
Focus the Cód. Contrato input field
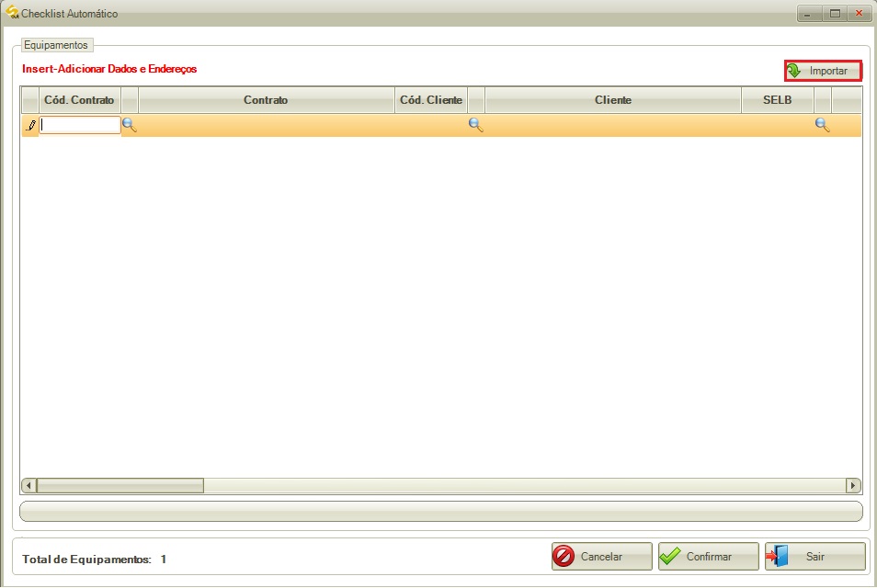[x=80, y=125]
